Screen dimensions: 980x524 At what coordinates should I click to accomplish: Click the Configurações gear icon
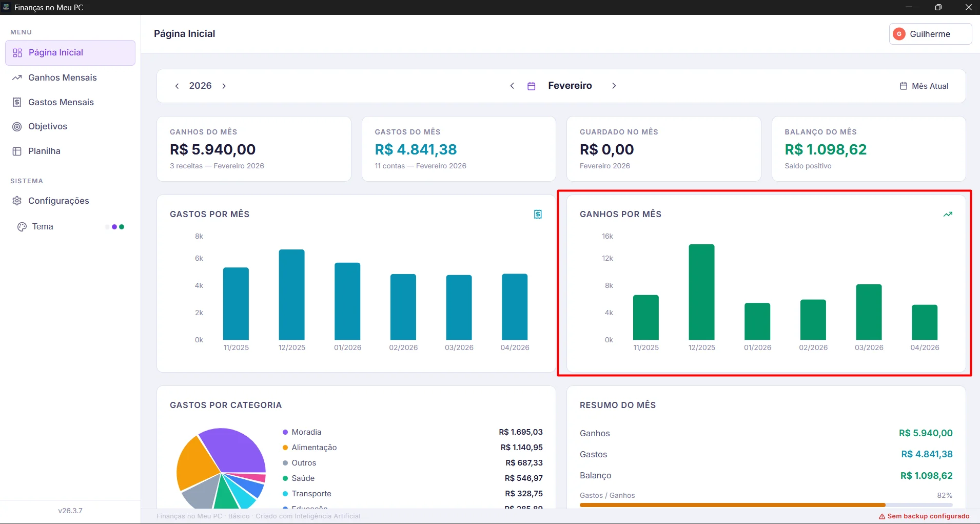[x=17, y=201]
